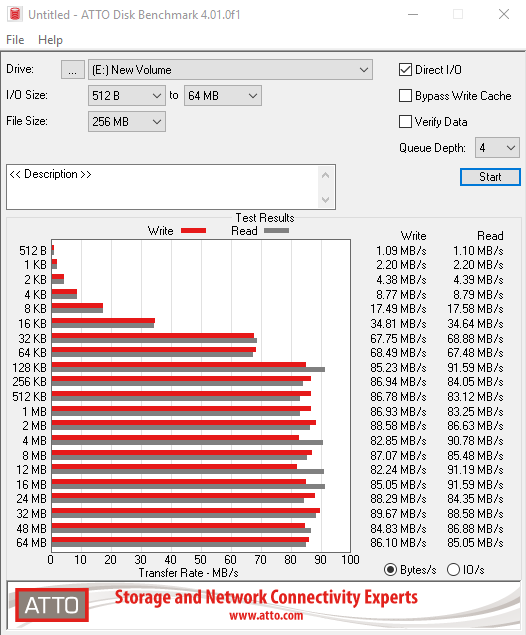The image size is (526, 635).
Task: Click the description box down arrow
Action: pyautogui.click(x=325, y=199)
